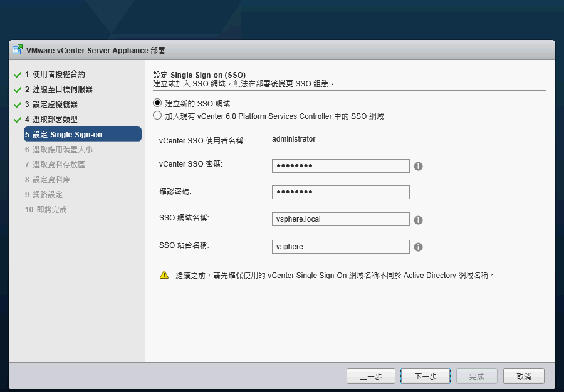Go to step 2 連線至目標伺服器

click(59, 90)
